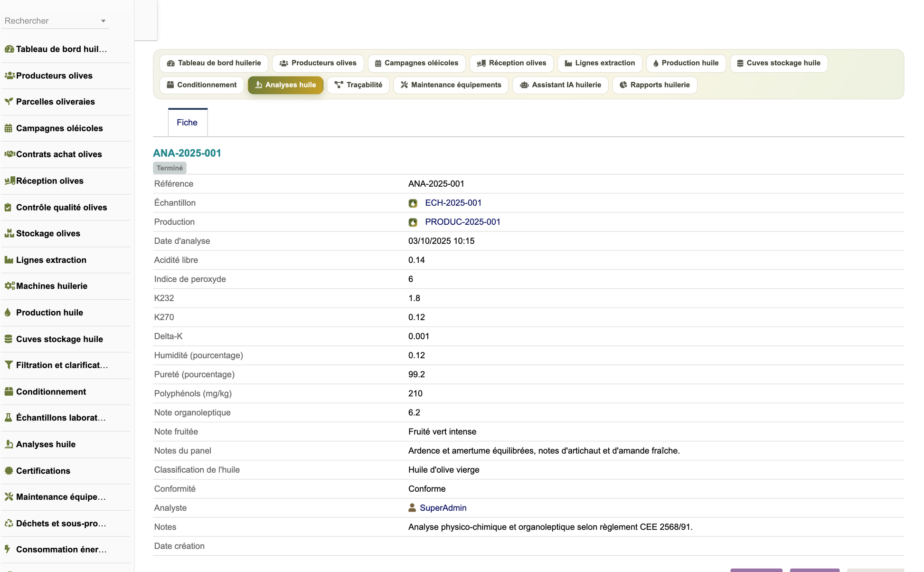Click the Campagnes oléicoles calendar icon in sidebar

click(9, 128)
